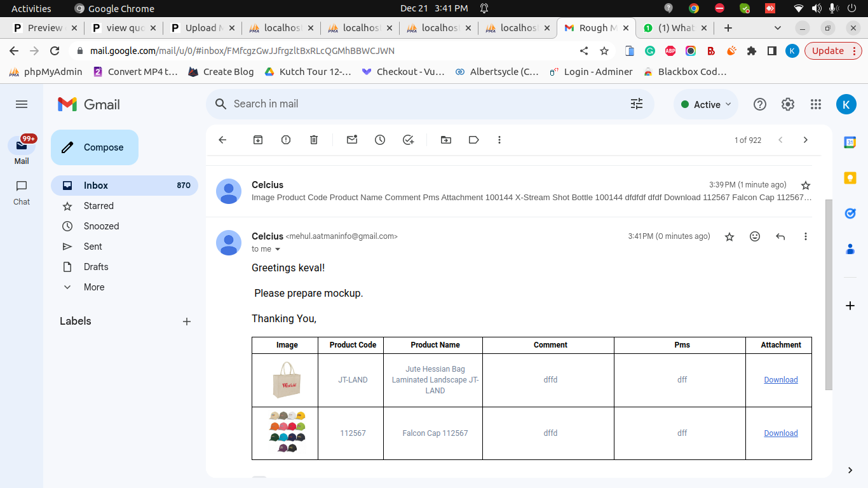Screen dimensions: 868x488
Task: Star the collapsed 3:39 PM message
Action: 806,186
